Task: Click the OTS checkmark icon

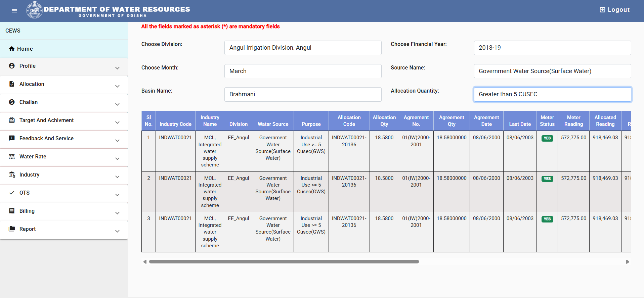Action: (12, 193)
